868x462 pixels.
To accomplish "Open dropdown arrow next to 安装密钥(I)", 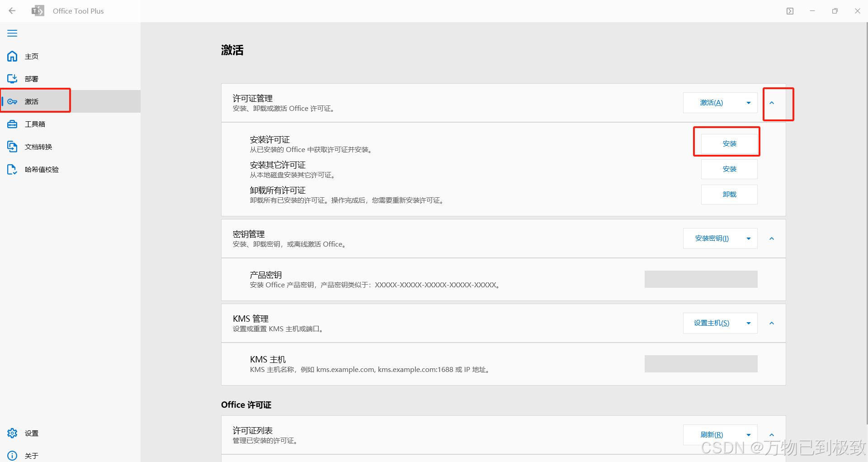I will click(x=749, y=238).
